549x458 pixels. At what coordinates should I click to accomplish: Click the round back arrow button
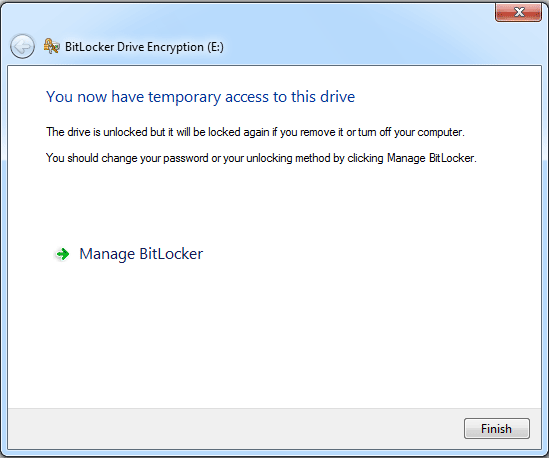click(22, 46)
